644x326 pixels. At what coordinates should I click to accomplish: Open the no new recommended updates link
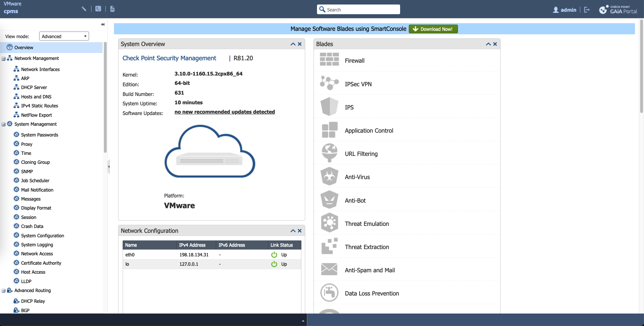(x=224, y=112)
